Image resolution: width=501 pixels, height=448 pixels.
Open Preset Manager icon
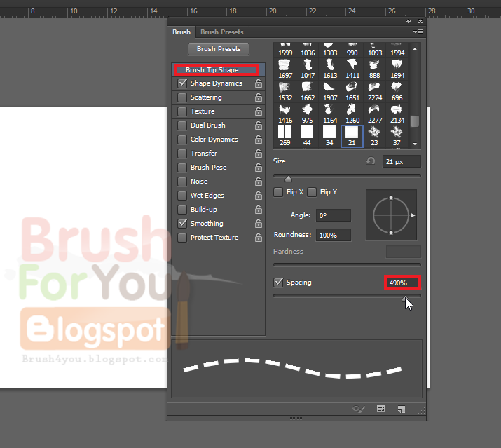[381, 409]
